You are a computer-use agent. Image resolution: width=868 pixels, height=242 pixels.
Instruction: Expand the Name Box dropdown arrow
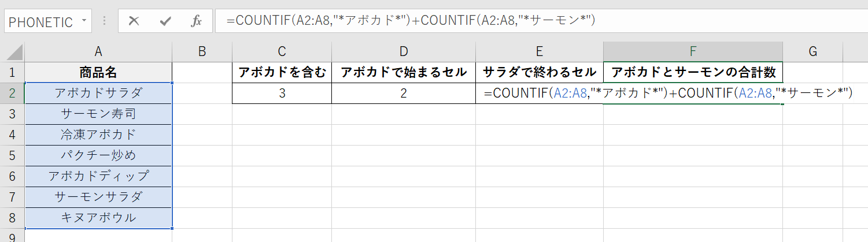click(84, 21)
